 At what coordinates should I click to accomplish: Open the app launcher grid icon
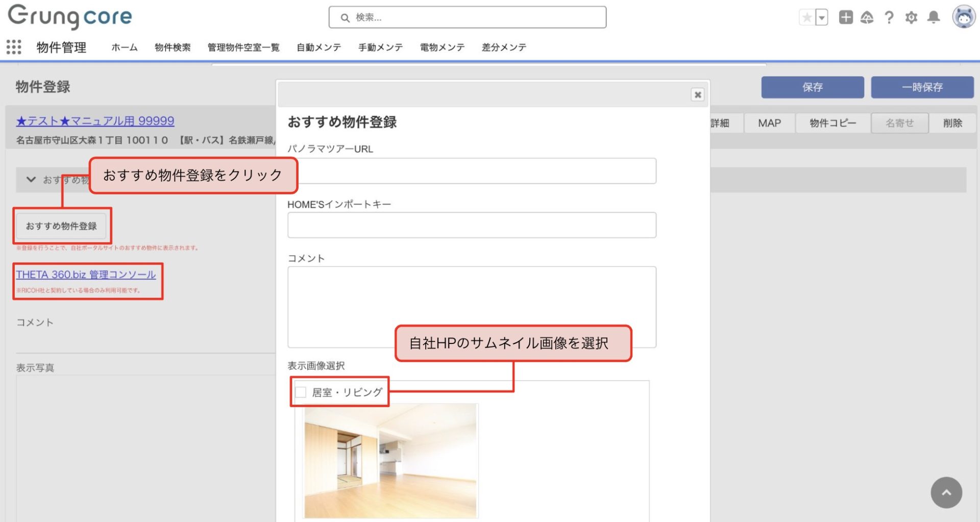point(14,47)
